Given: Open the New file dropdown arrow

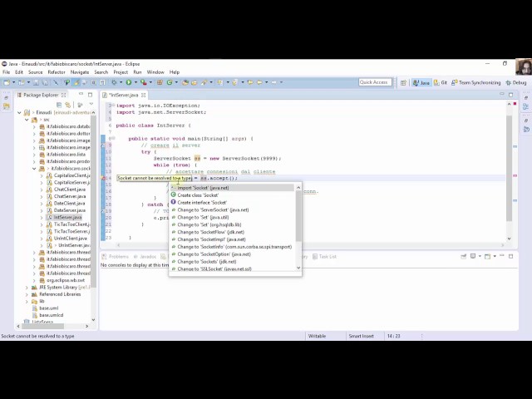Looking at the screenshot, I should (x=13, y=82).
